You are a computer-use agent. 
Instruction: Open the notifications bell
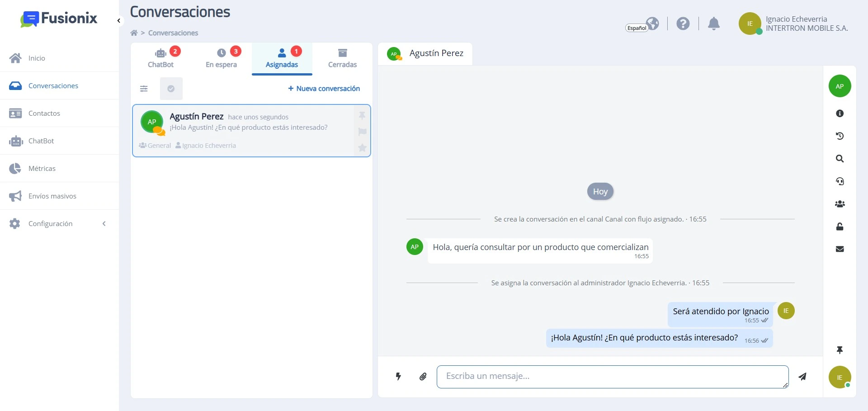tap(714, 24)
